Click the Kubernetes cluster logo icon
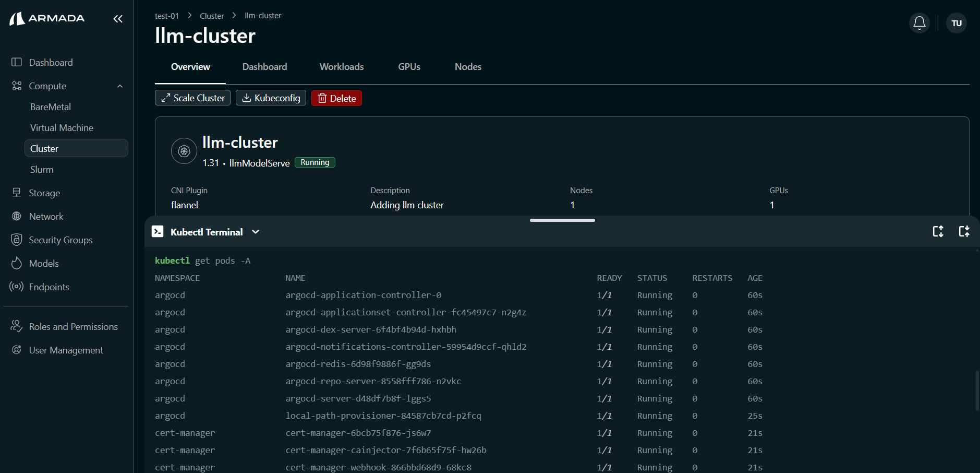 click(x=184, y=151)
